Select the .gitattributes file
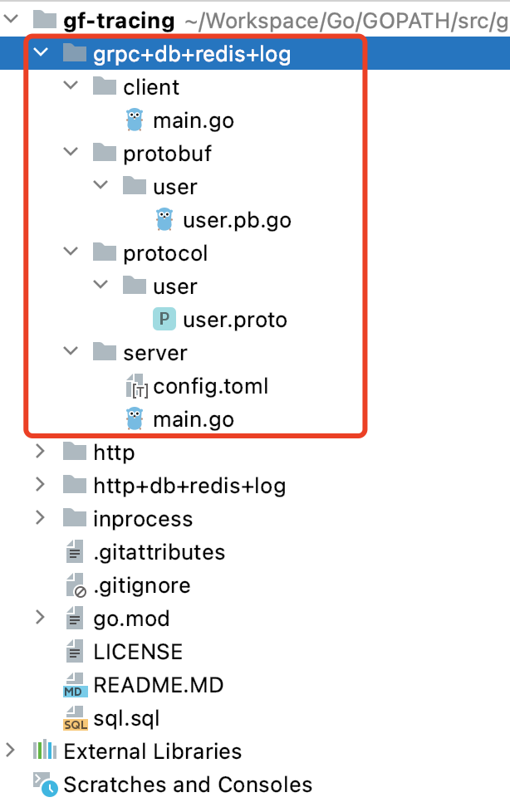This screenshot has width=510, height=812. tap(159, 552)
